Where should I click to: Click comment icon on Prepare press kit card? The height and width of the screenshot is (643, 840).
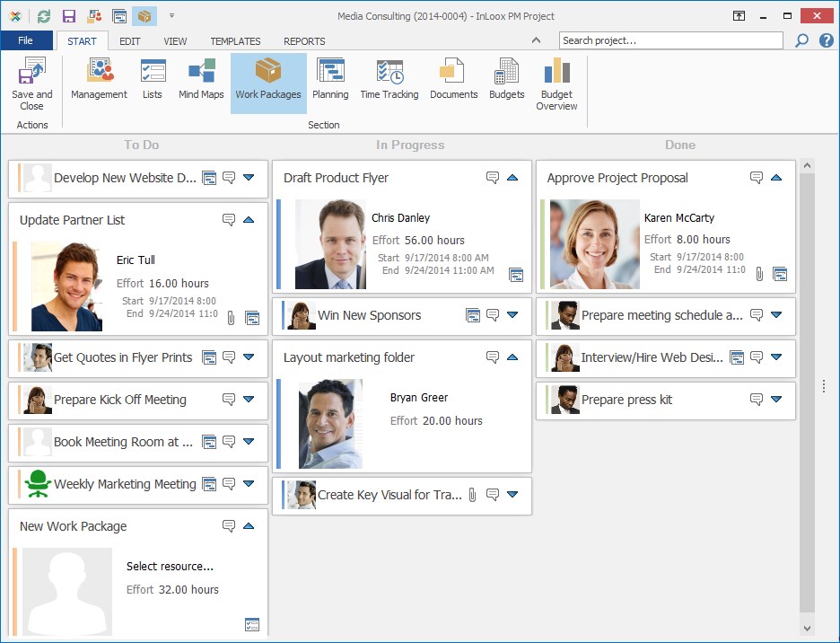(x=757, y=399)
